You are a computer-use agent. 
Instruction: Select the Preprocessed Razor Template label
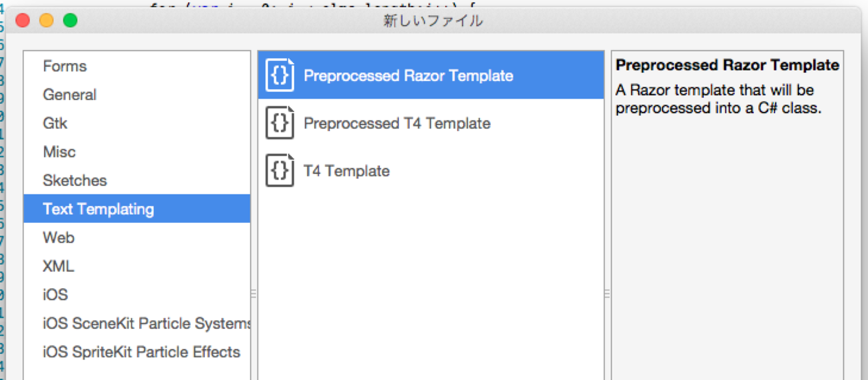point(408,75)
